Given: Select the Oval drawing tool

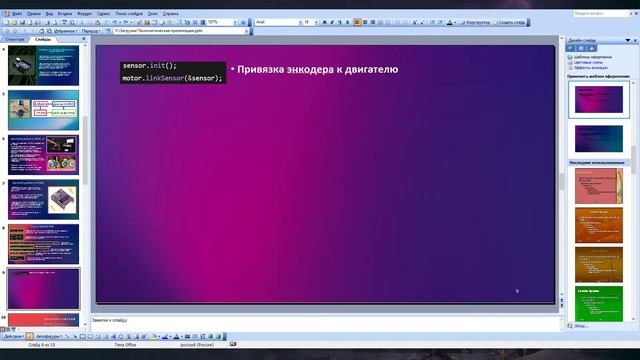Looking at the screenshot, I should 90,337.
